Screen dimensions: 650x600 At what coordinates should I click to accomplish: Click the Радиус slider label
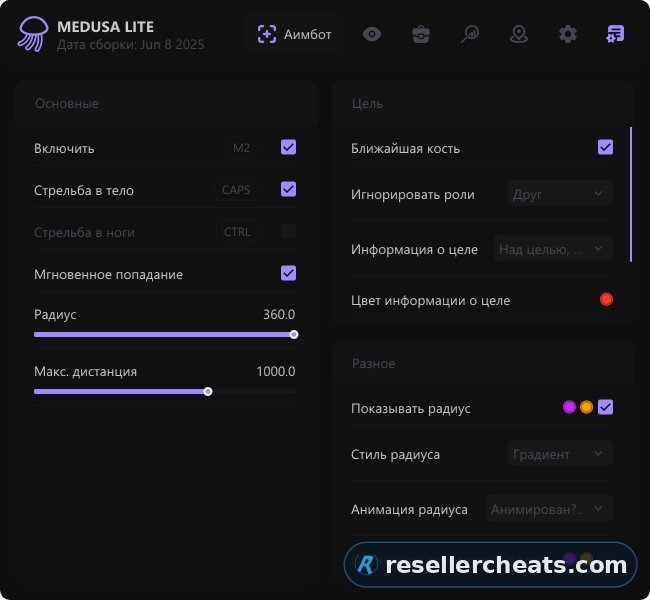[55, 315]
